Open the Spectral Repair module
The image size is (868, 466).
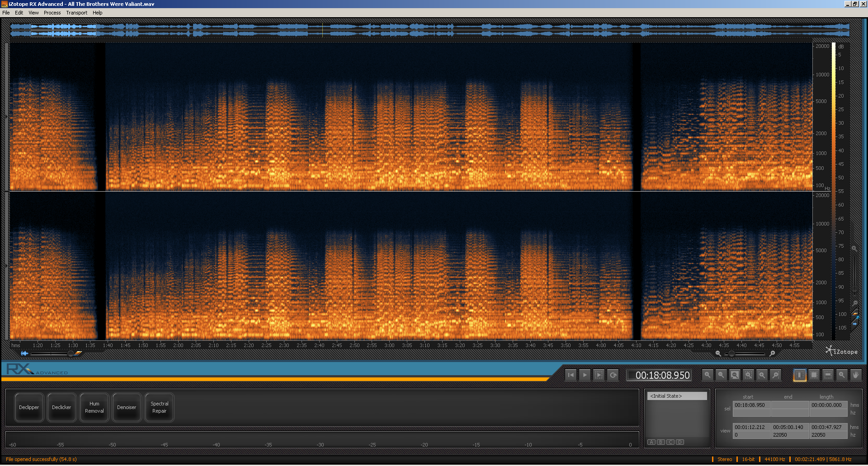pos(159,407)
